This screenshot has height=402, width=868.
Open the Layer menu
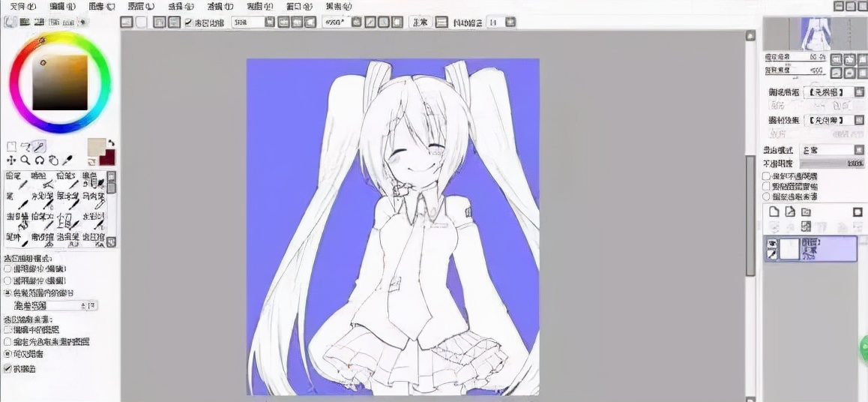tap(142, 7)
